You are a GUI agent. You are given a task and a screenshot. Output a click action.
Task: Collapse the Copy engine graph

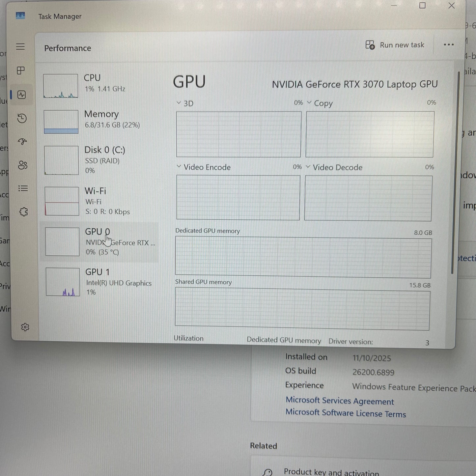[x=309, y=103]
